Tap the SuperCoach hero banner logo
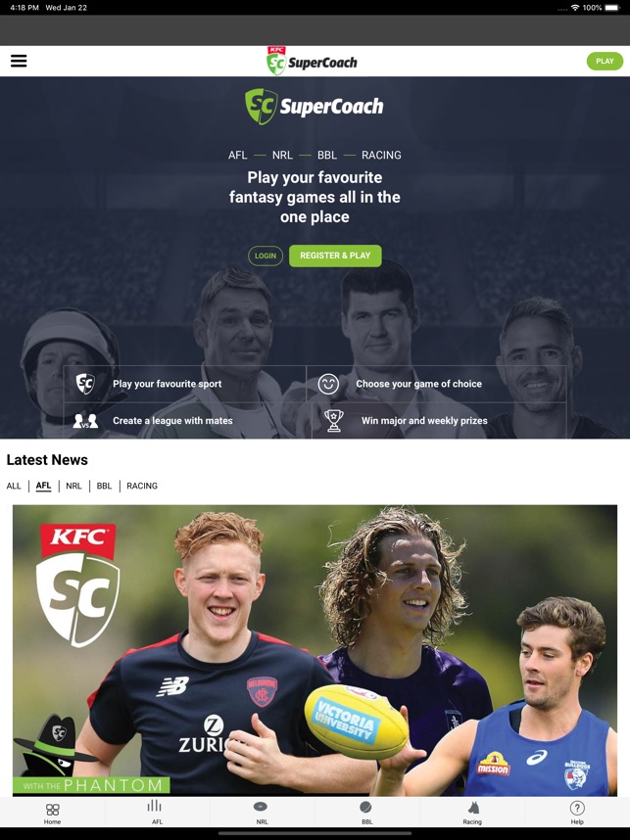 (x=315, y=106)
